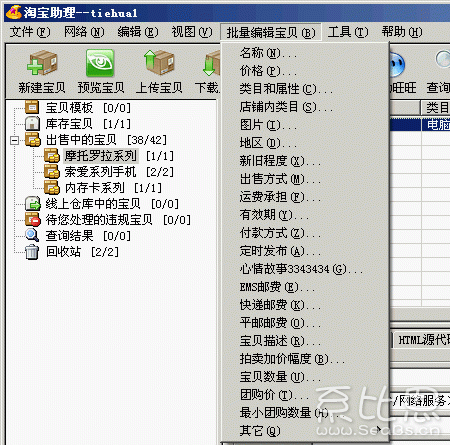Select 宝贝模板 [0/0] tree label
The width and height of the screenshot is (450, 445).
click(x=88, y=108)
